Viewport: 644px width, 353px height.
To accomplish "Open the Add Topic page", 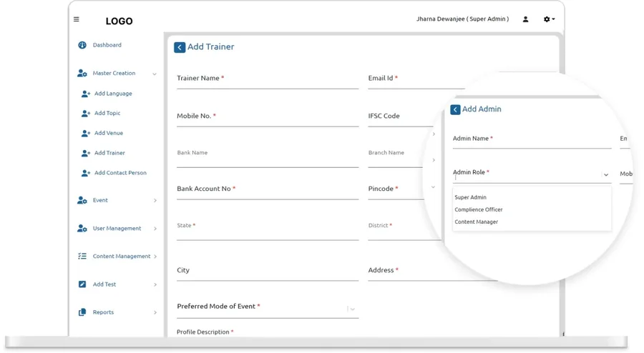I will (x=107, y=113).
